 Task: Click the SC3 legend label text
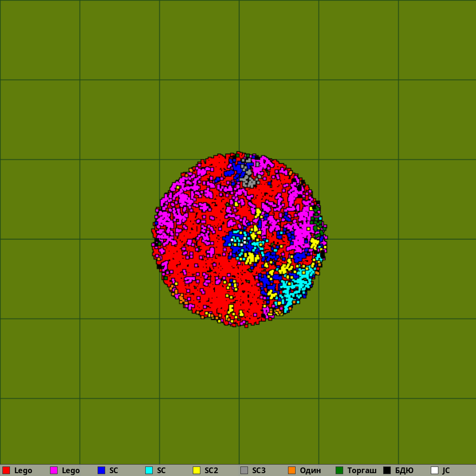[259, 470]
